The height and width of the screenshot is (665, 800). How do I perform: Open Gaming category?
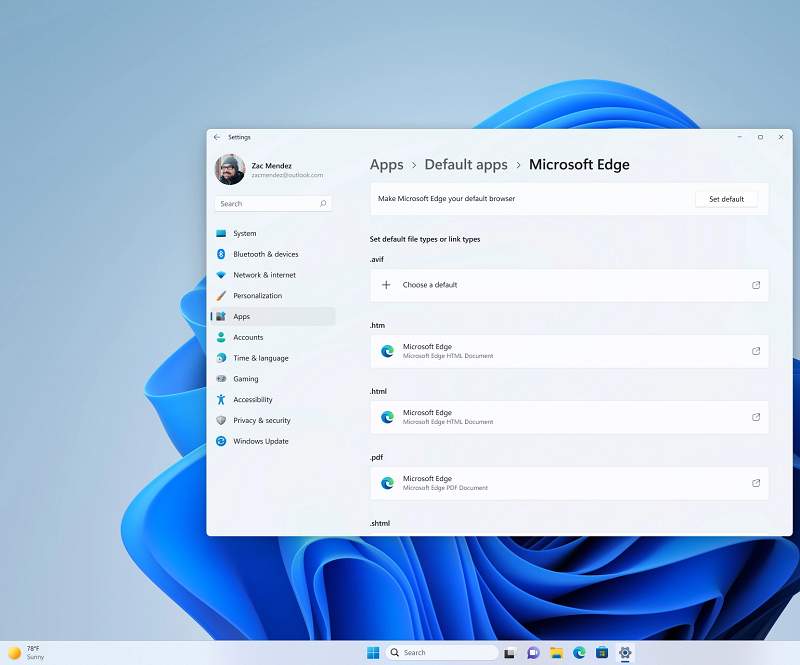click(x=273, y=379)
